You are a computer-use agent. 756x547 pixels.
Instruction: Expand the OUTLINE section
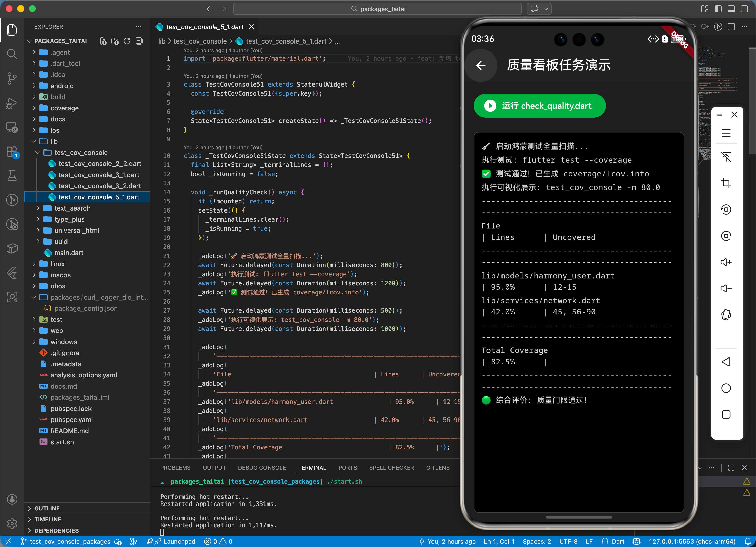[47, 508]
